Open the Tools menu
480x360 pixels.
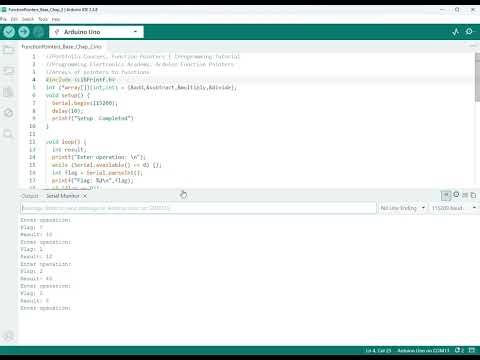pos(43,19)
